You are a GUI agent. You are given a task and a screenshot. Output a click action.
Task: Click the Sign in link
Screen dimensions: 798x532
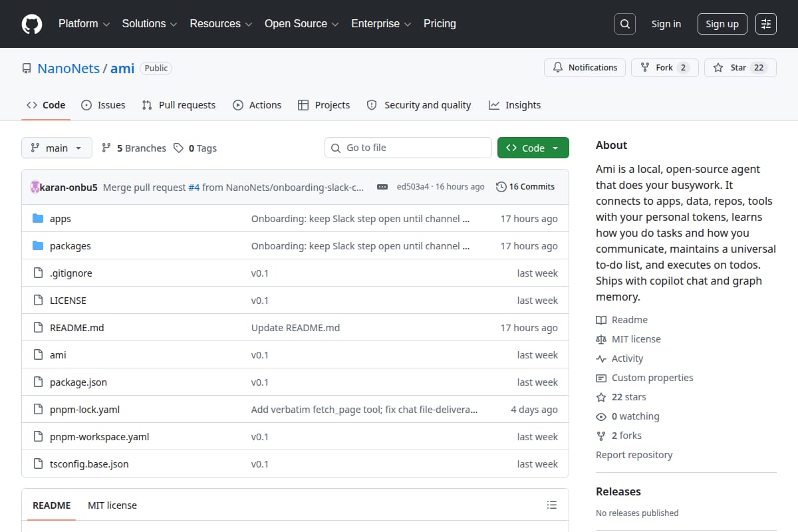point(666,24)
